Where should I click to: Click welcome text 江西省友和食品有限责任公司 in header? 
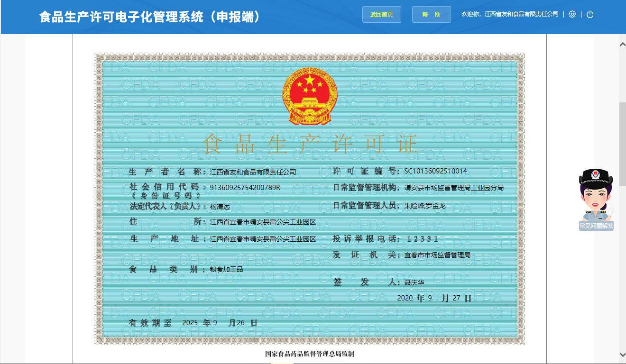tap(522, 14)
